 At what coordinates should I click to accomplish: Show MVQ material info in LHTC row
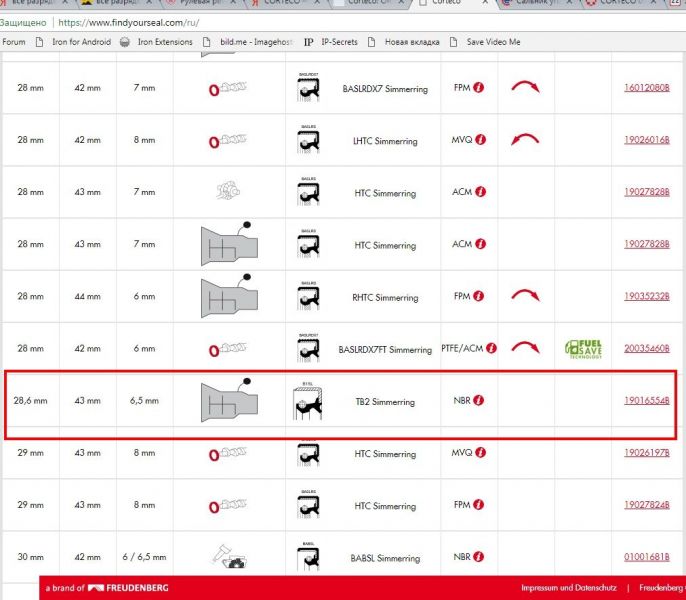[480, 140]
